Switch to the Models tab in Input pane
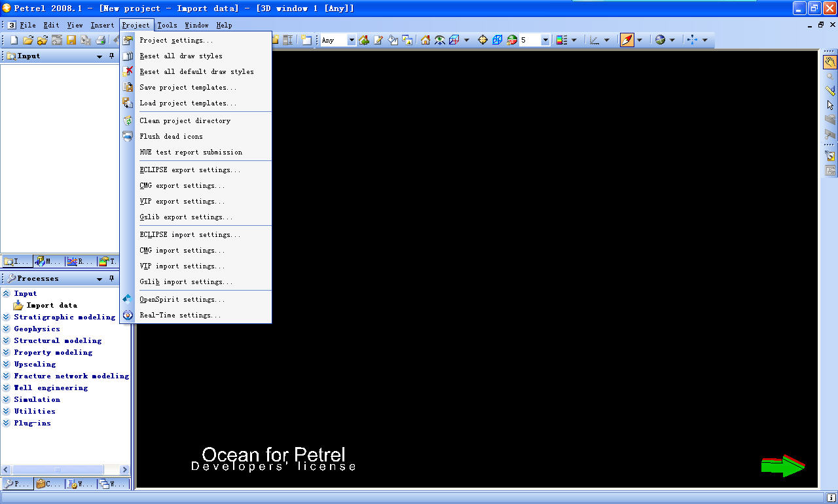Image resolution: width=838 pixels, height=504 pixels. point(49,262)
